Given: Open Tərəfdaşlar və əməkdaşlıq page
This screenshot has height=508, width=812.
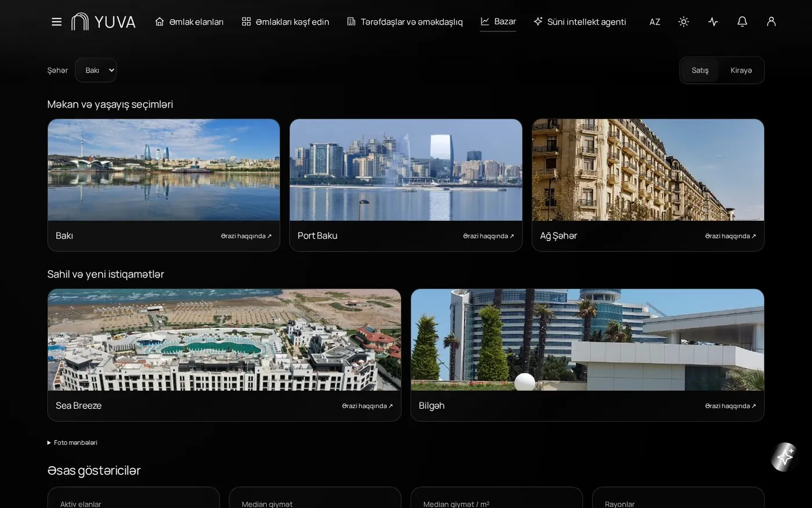Looking at the screenshot, I should [405, 21].
